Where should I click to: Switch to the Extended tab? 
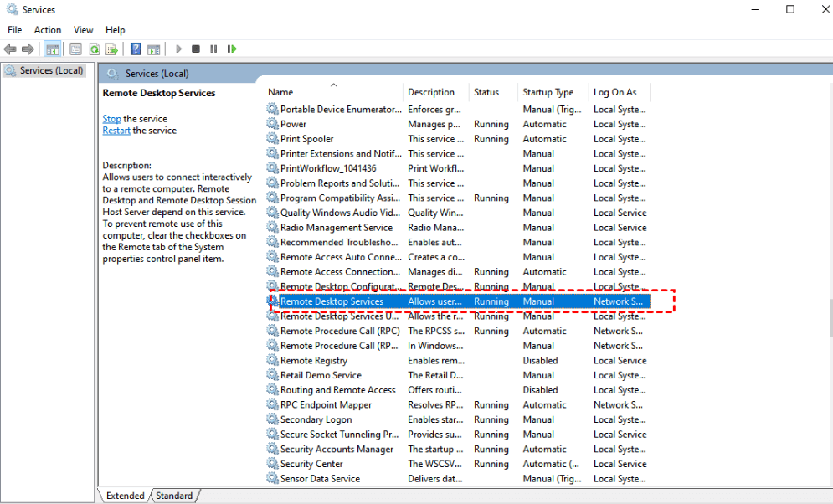tap(125, 496)
